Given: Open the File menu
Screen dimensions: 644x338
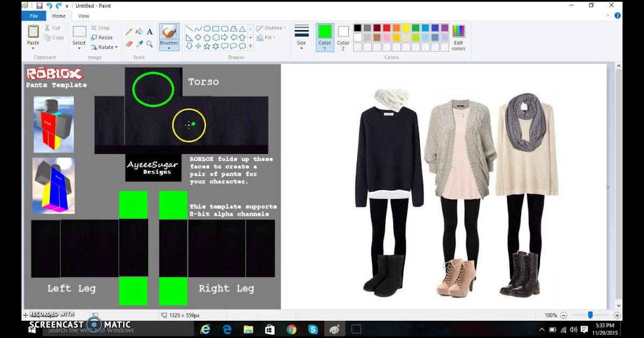Looking at the screenshot, I should tap(34, 16).
